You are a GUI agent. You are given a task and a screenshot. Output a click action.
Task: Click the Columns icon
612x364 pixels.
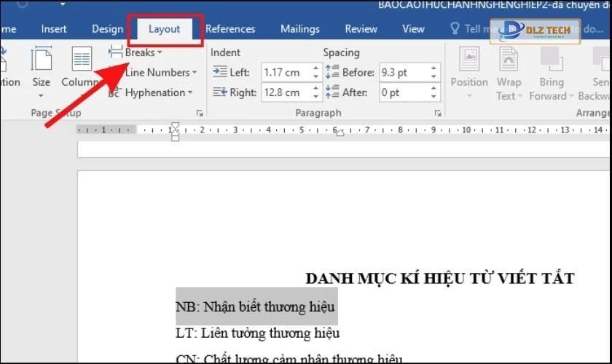80,64
